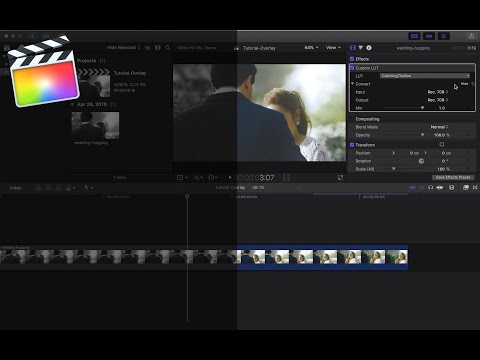
Task: Click the Hide link in Convert row
Action: click(x=464, y=84)
